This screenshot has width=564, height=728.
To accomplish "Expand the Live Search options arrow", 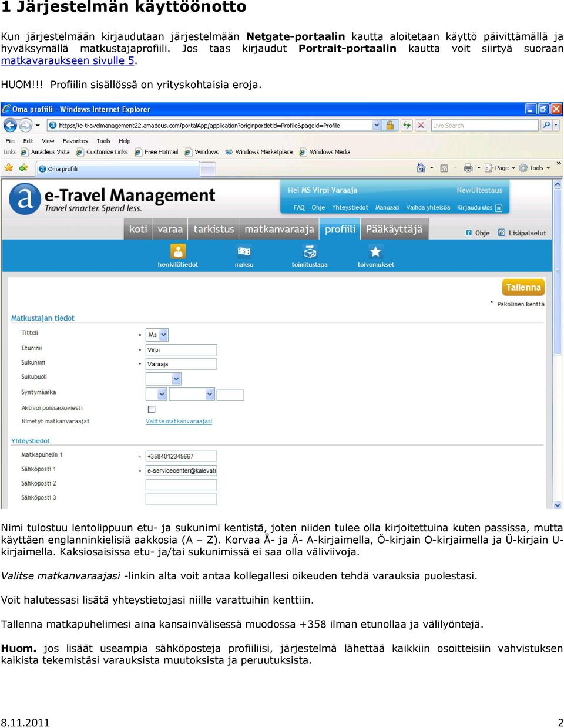I will click(556, 125).
